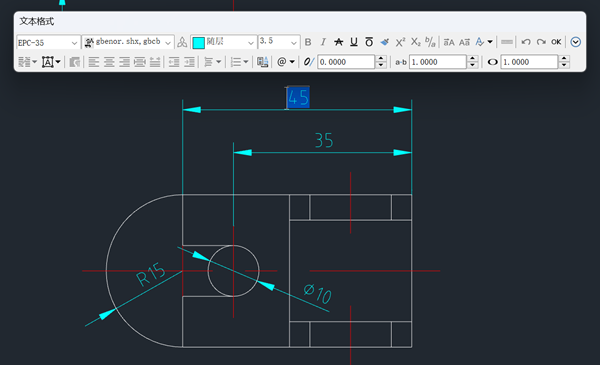The height and width of the screenshot is (365, 600).
Task: Click the oblique angle 0.0000 field
Action: point(346,62)
